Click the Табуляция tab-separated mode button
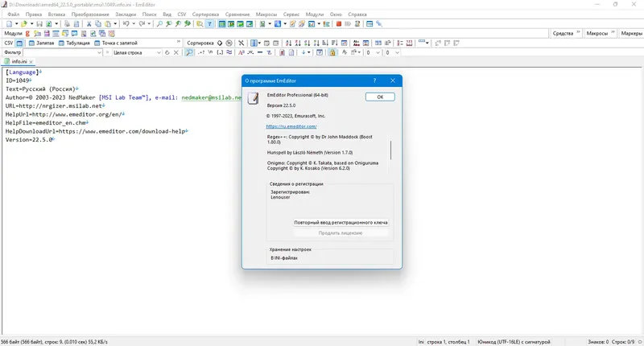The width and height of the screenshot is (644, 346). coord(74,43)
